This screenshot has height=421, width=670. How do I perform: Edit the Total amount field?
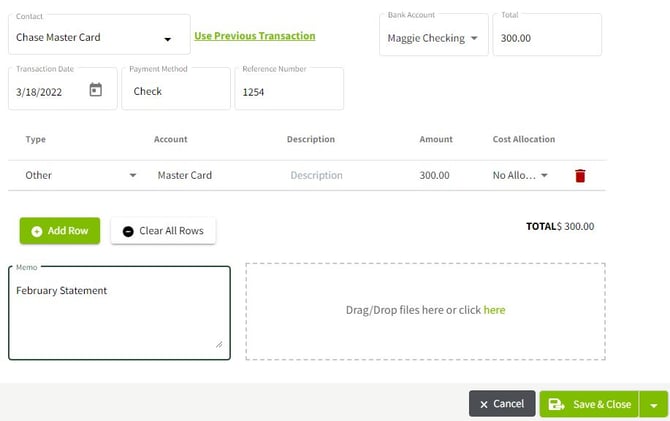click(548, 38)
